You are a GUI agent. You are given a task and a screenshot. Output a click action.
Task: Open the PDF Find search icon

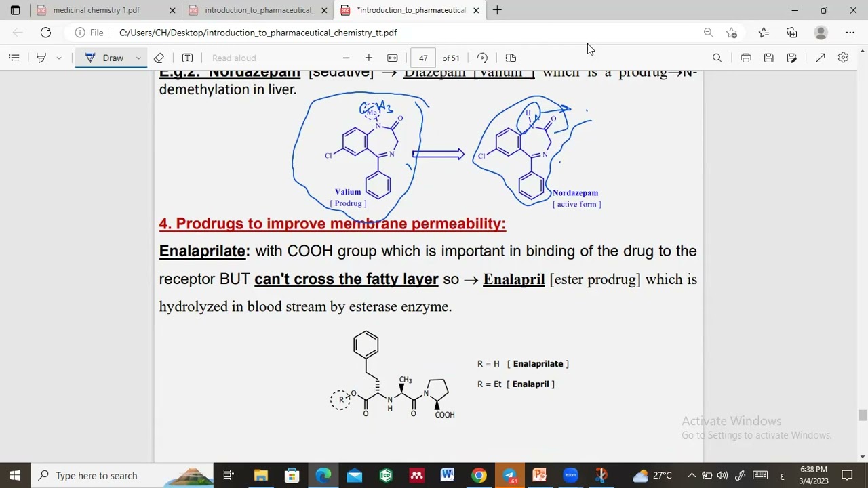tap(717, 58)
